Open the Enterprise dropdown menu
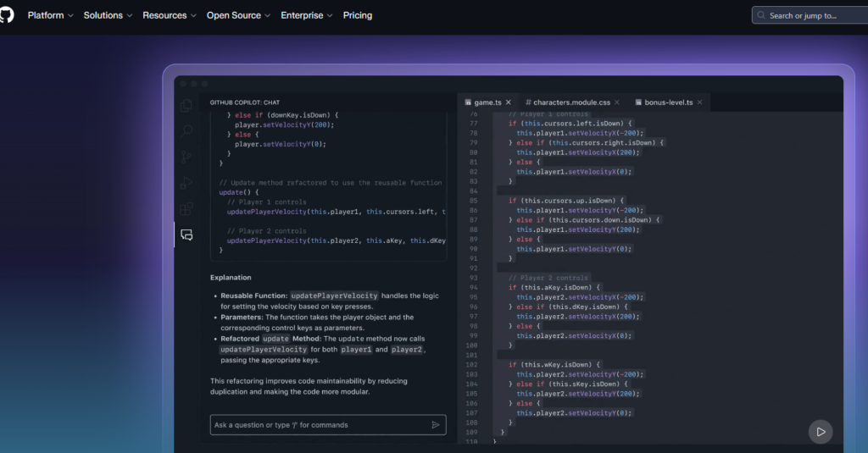Image resolution: width=868 pixels, height=453 pixels. coord(307,15)
